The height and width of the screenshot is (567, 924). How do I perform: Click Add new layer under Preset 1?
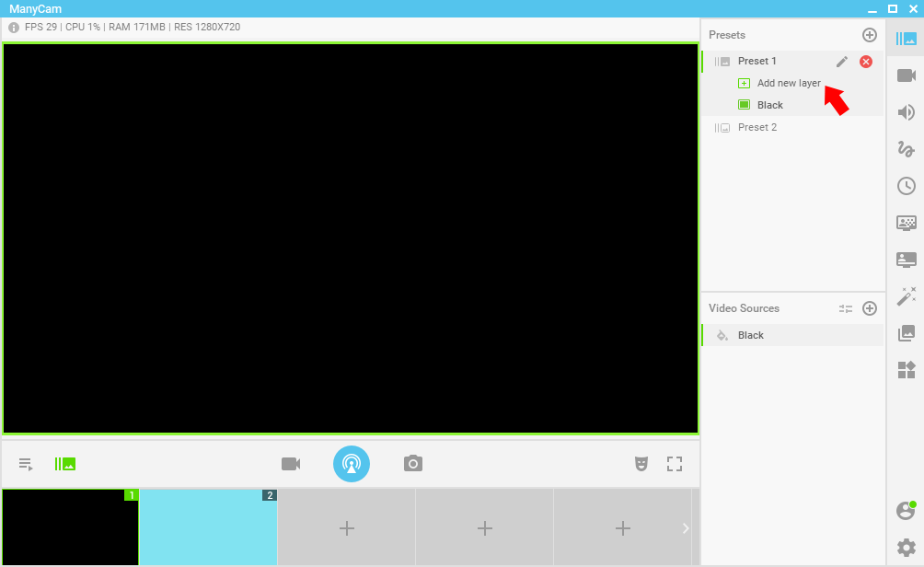coord(789,83)
